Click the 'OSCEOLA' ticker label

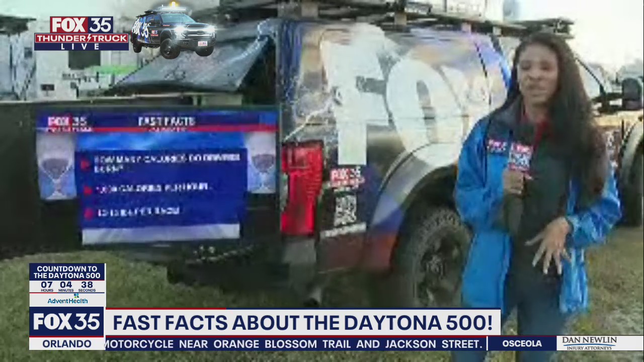coord(522,343)
